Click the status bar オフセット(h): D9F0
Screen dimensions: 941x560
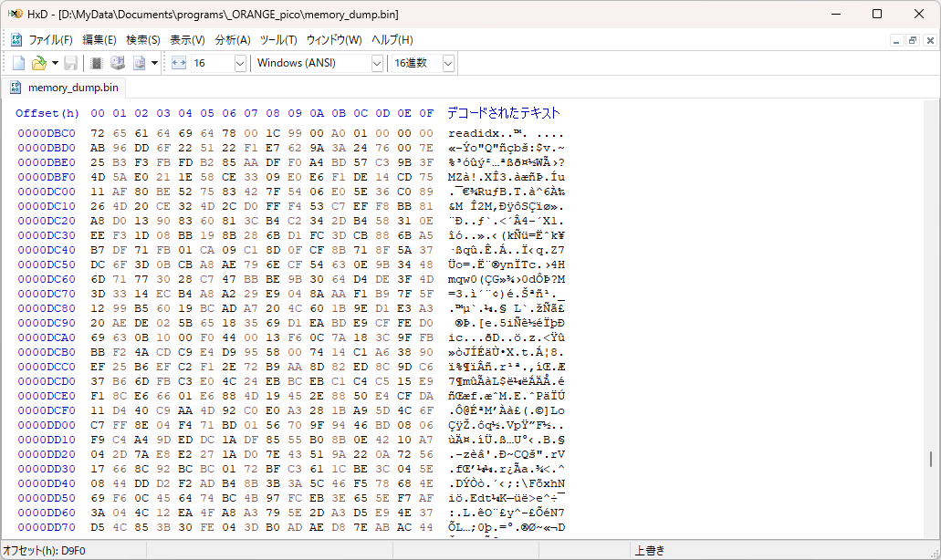pos(45,550)
